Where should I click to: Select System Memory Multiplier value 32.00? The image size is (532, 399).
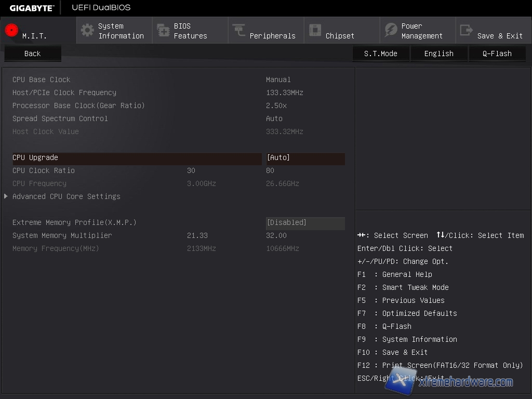[276, 235]
